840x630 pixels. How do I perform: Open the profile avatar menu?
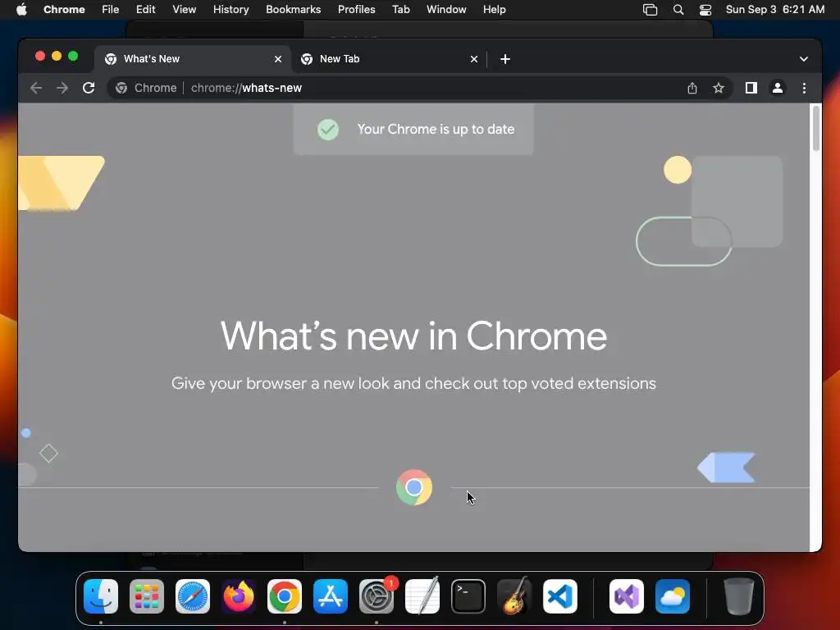778,88
